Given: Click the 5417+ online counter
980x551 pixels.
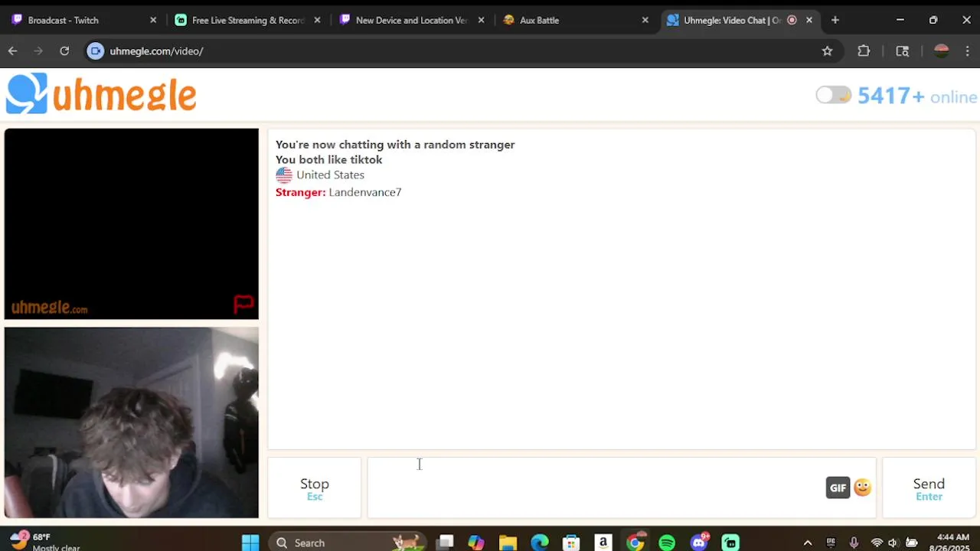Looking at the screenshot, I should [917, 96].
